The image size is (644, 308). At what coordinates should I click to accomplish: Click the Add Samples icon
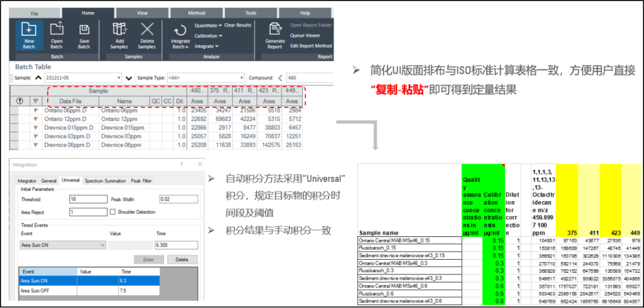[x=120, y=30]
